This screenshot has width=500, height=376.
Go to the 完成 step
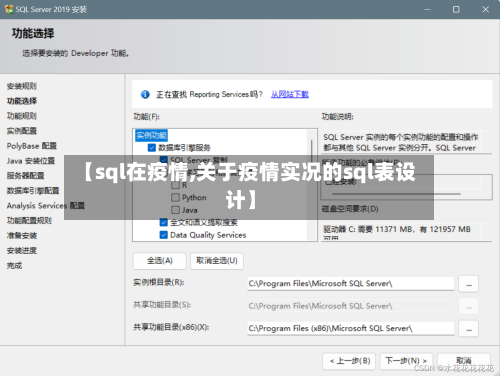14,266
